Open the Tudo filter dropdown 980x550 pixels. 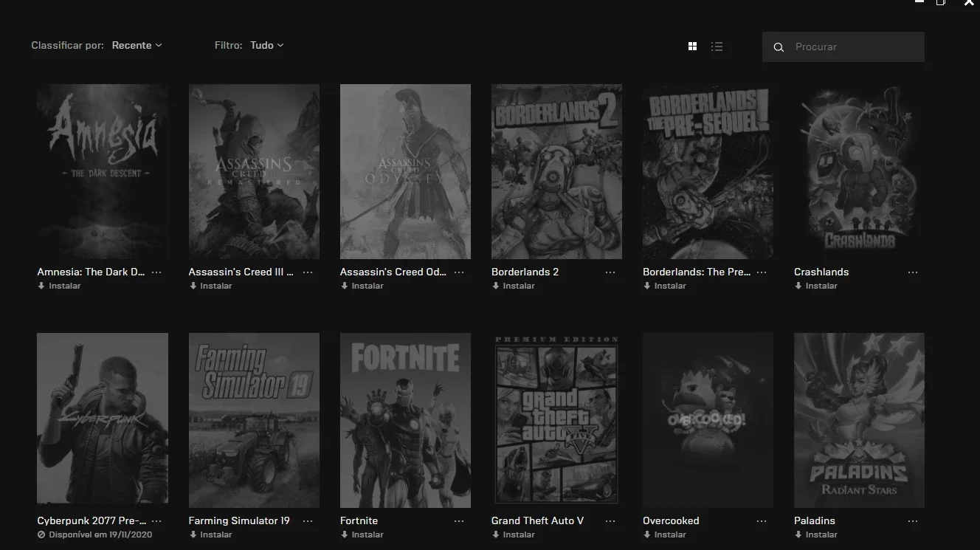click(x=266, y=46)
